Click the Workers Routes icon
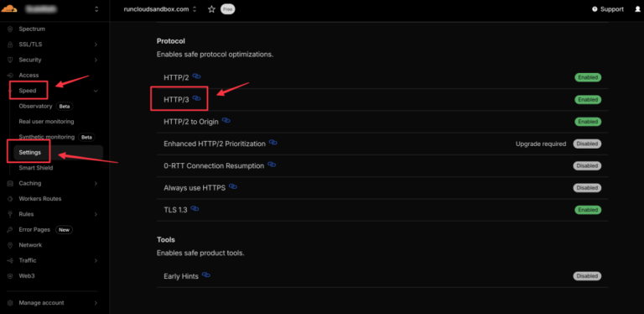The image size is (644, 314). (10, 199)
